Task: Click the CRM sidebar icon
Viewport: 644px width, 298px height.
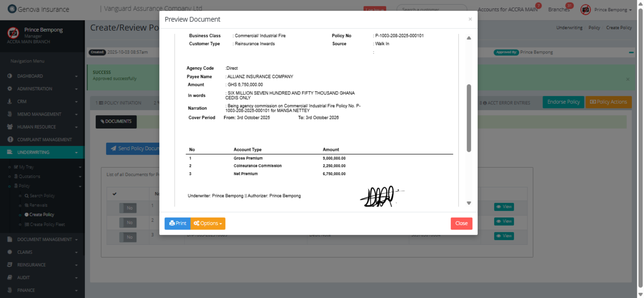Action: tap(10, 101)
